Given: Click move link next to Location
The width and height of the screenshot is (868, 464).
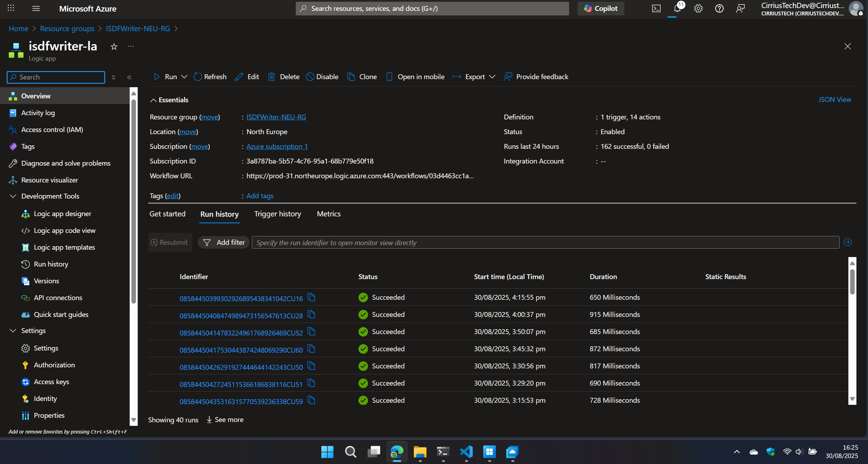Looking at the screenshot, I should click(188, 132).
